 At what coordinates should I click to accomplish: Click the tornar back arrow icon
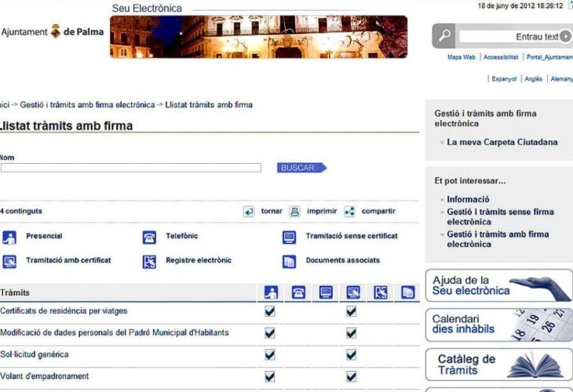tap(249, 212)
